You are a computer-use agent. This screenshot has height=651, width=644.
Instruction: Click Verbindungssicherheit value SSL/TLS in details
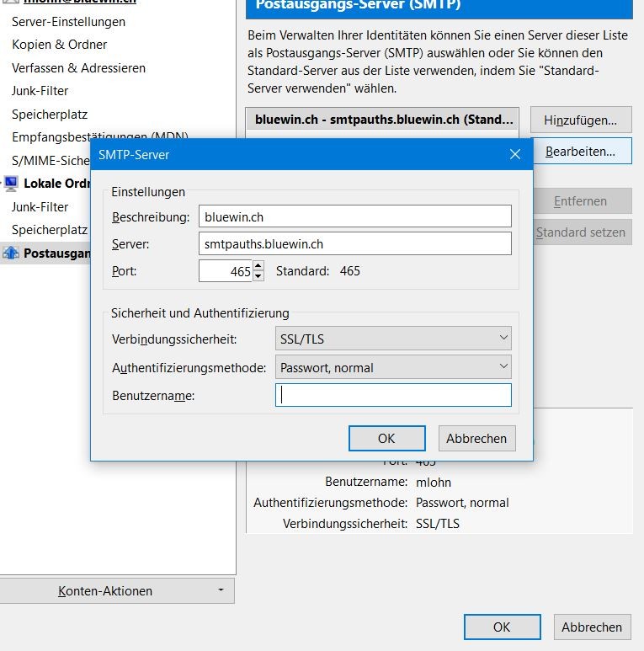pyautogui.click(x=438, y=524)
